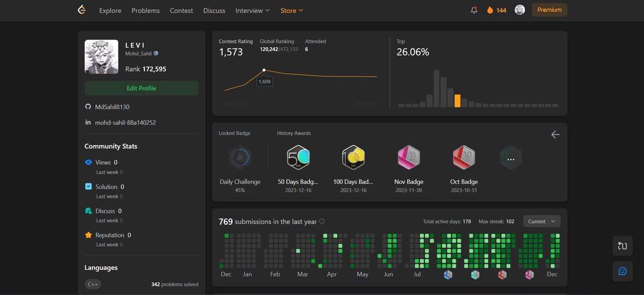Click the Top 26.06% value
The image size is (644, 295).
point(413,52)
